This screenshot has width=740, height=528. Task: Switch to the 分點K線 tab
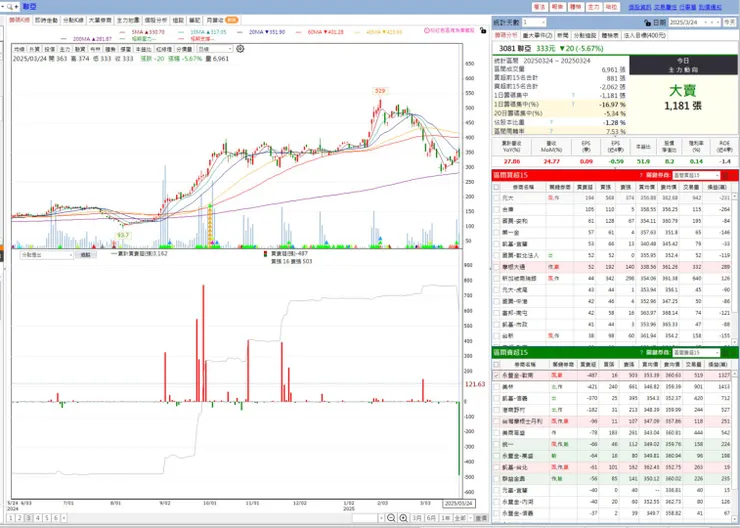(x=73, y=20)
